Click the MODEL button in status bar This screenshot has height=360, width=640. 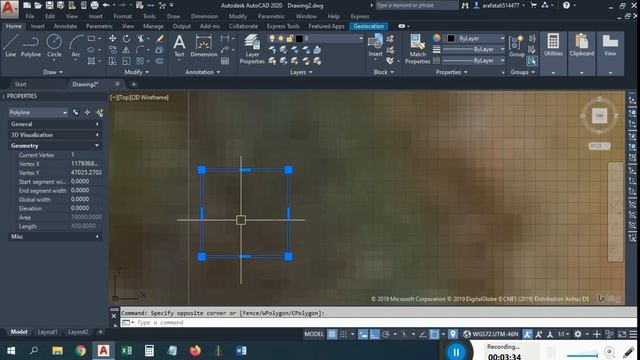[x=313, y=334]
